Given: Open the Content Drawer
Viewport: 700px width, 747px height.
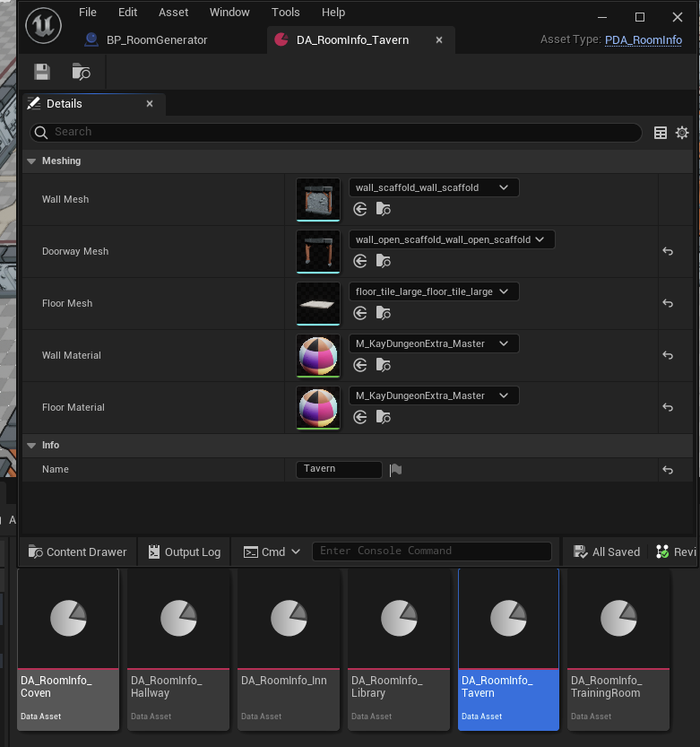Looking at the screenshot, I should coord(78,552).
